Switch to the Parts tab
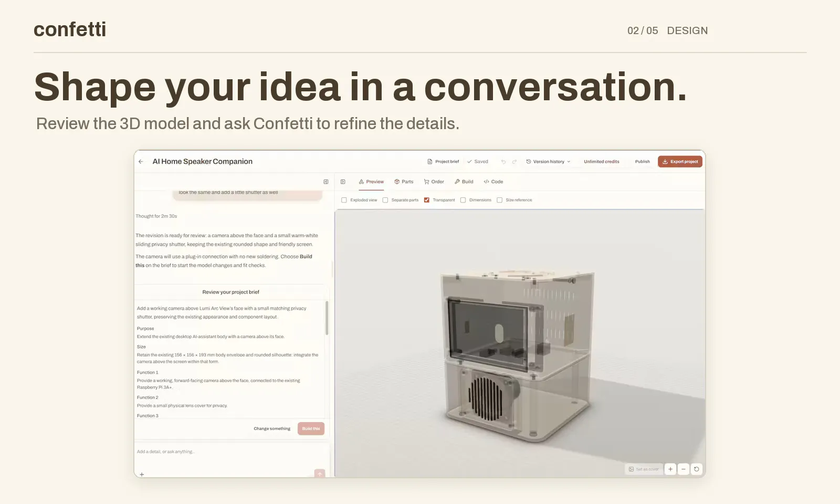Screen dimensions: 840x504 404,182
